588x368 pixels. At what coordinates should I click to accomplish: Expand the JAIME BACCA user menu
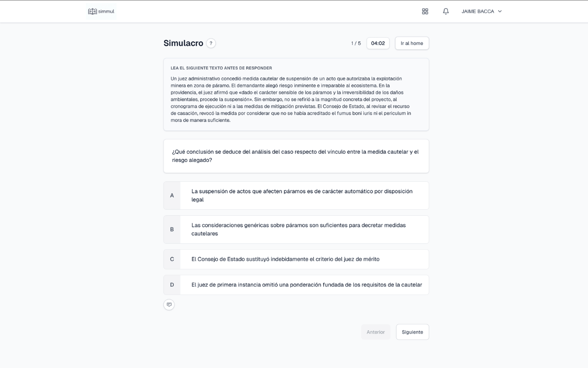[x=478, y=11]
